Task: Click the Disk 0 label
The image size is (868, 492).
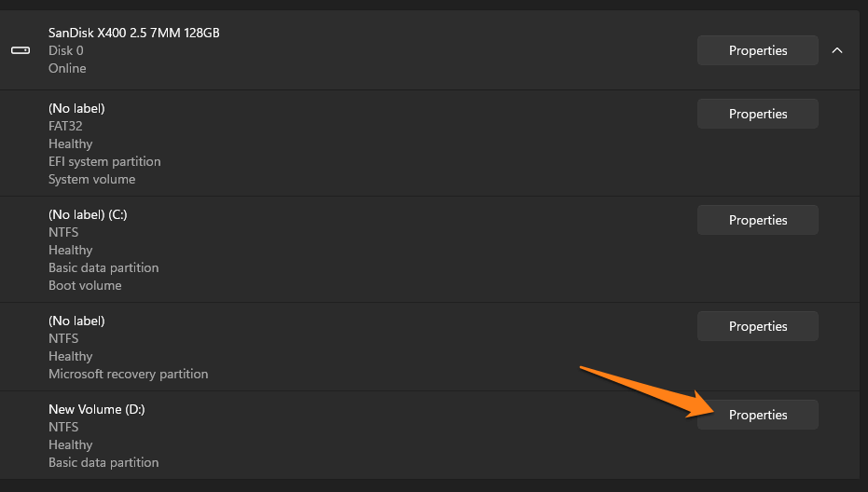Action: tap(66, 50)
